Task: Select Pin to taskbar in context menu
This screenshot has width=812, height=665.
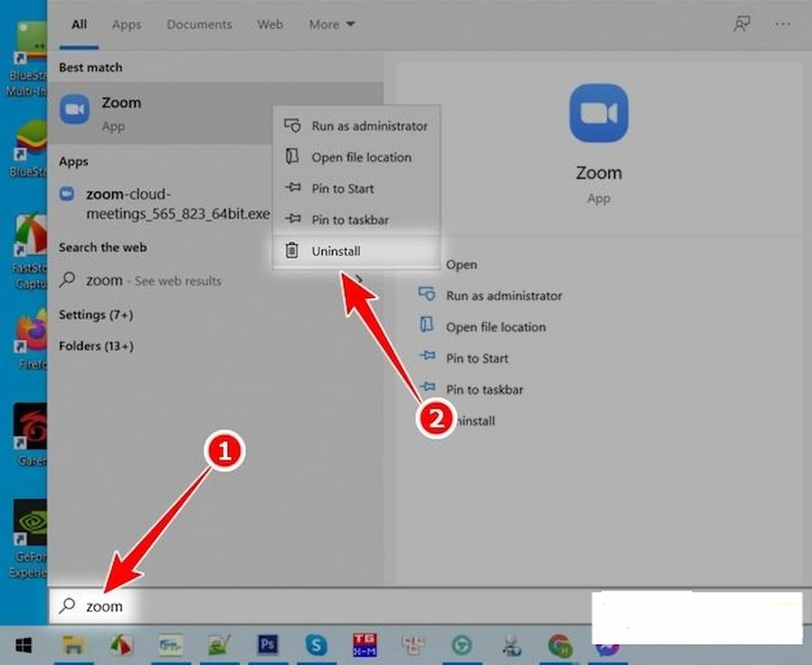Action: point(356,219)
